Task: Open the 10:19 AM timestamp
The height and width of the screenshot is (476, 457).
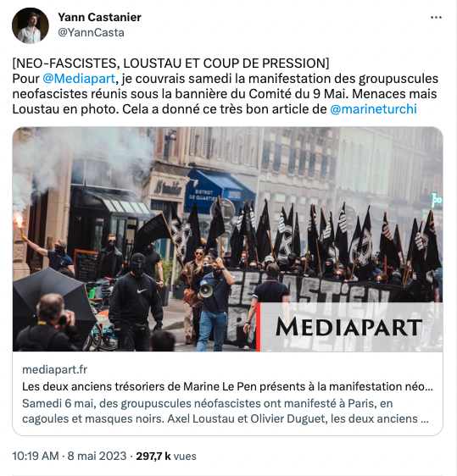Action: point(36,456)
